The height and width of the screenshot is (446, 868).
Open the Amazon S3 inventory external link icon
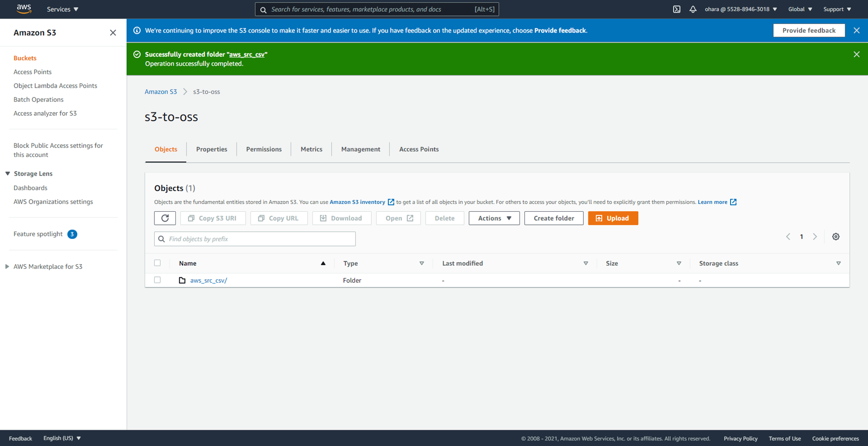click(x=391, y=202)
